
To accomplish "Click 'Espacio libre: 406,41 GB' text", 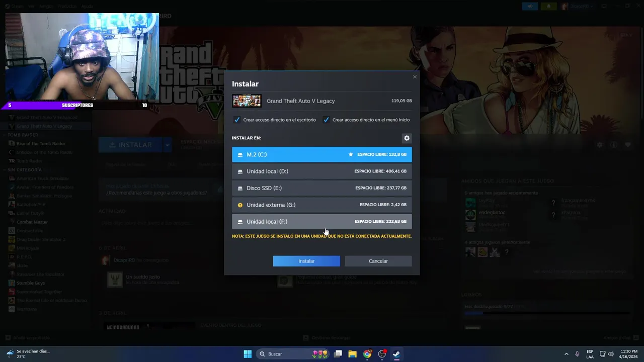I will [x=380, y=171].
